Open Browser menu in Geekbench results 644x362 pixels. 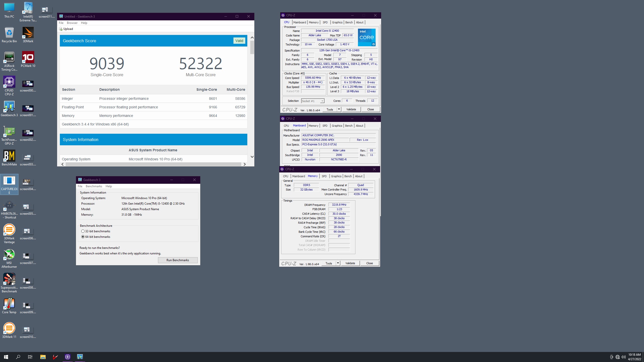(72, 23)
